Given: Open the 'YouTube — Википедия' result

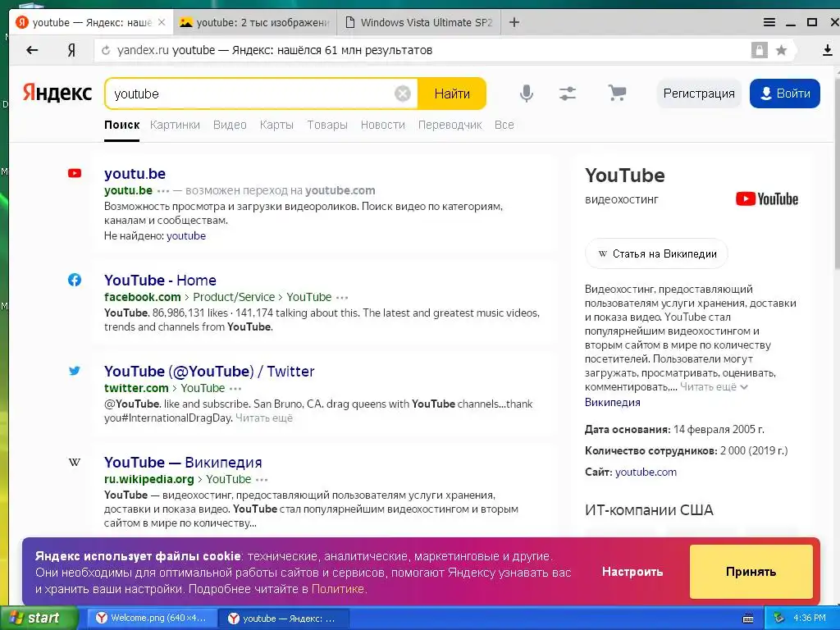Looking at the screenshot, I should coord(183,463).
